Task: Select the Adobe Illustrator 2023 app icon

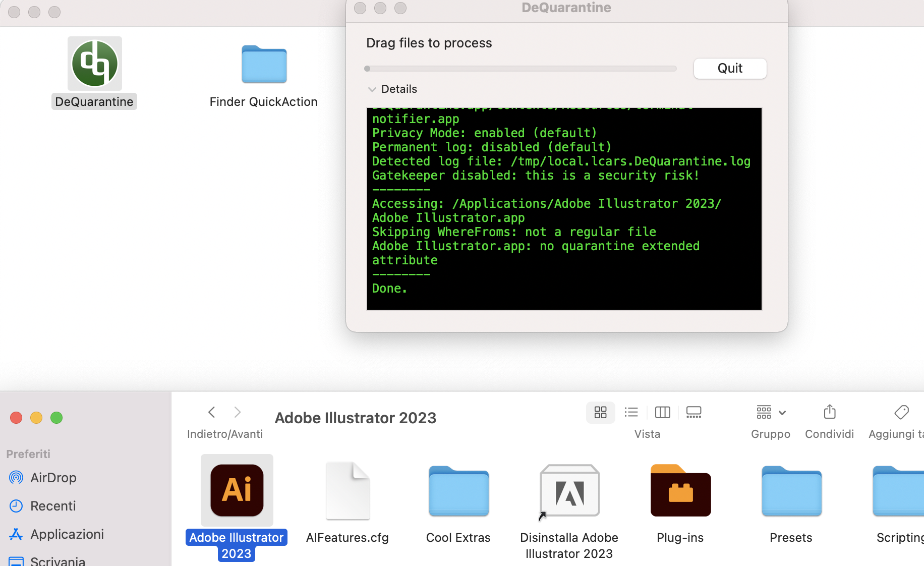Action: [x=237, y=490]
